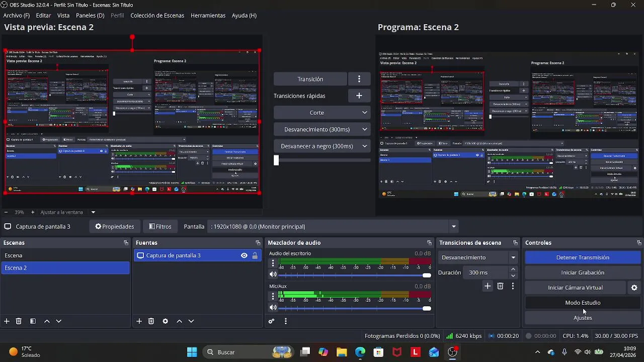
Task: Click Iniciar Cámara Virtual button
Action: coord(575,288)
